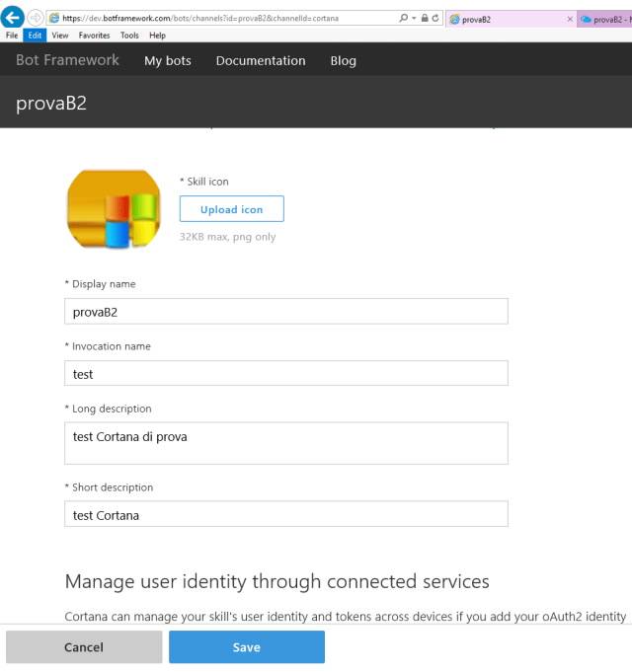This screenshot has width=632, height=672.
Task: Click the Refresh icon in the address bar
Action: (x=435, y=18)
